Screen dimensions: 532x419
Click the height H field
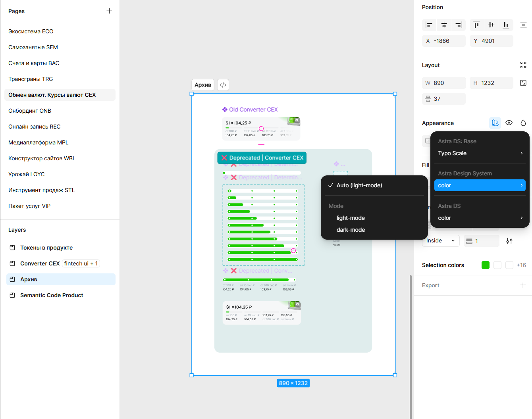pos(492,83)
